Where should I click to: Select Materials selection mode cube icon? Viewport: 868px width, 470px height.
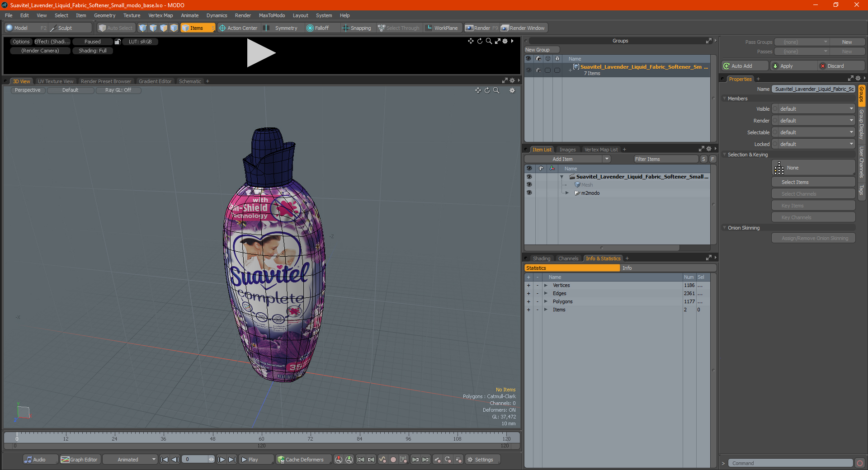click(174, 28)
